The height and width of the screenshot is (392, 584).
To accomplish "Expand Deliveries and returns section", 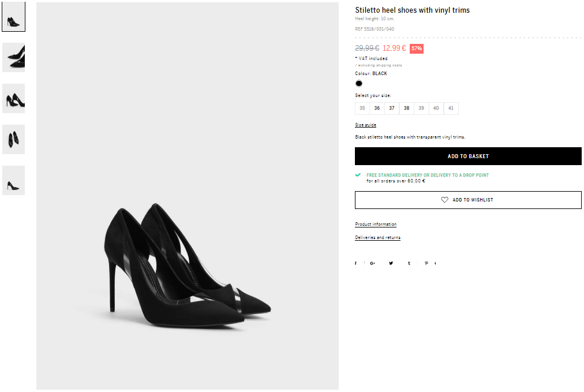I will [377, 238].
